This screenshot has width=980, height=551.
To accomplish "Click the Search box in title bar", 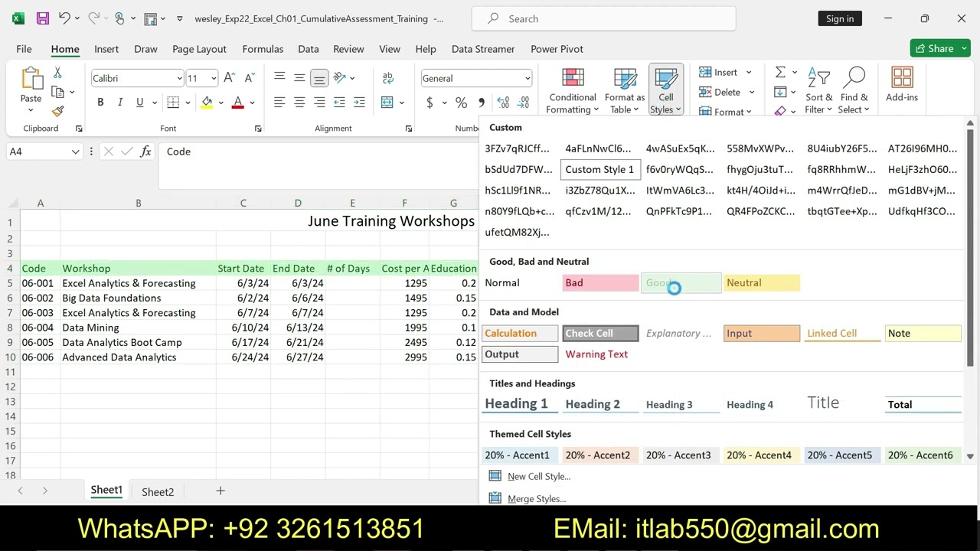I will pyautogui.click(x=603, y=18).
